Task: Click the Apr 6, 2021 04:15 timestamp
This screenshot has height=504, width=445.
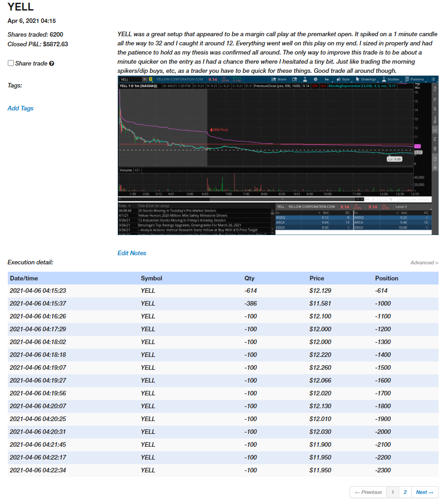Action: (32, 21)
